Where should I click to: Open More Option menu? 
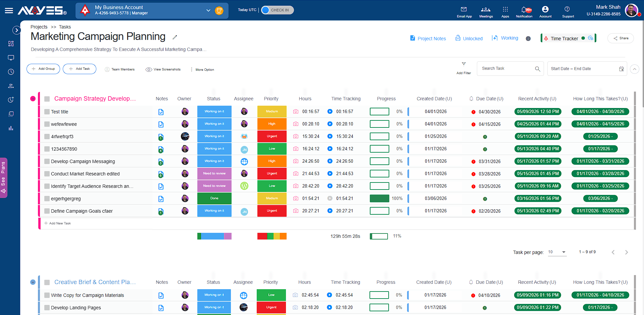pyautogui.click(x=202, y=69)
